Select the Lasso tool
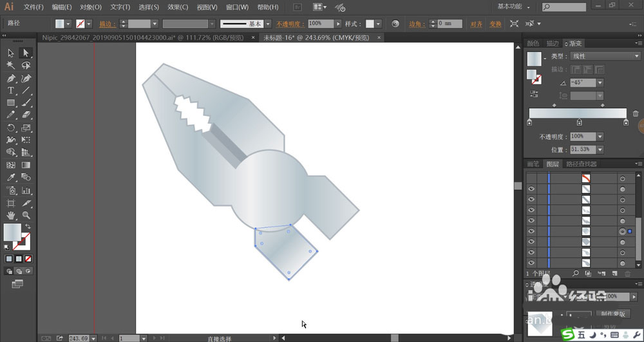Screen dimensions: 644x342 point(26,66)
